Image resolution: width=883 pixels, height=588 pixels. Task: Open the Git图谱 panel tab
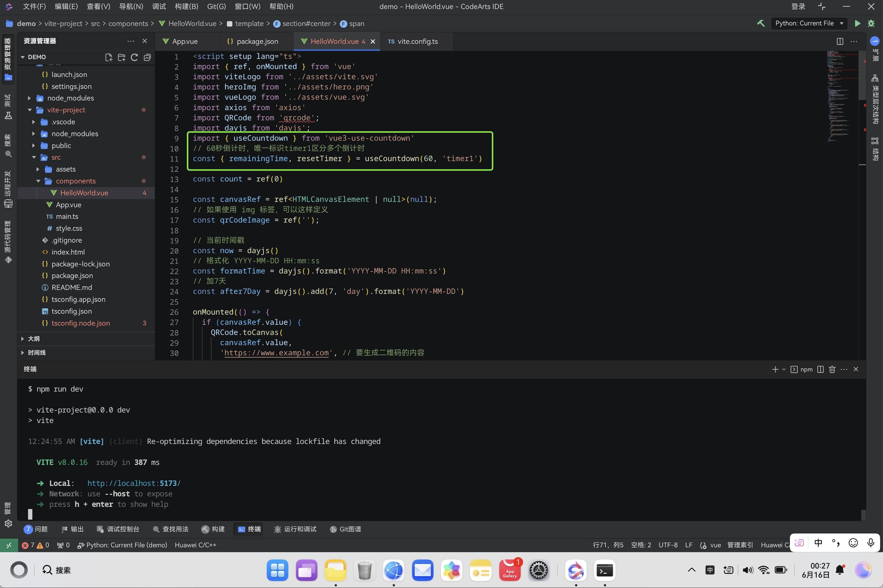[346, 529]
